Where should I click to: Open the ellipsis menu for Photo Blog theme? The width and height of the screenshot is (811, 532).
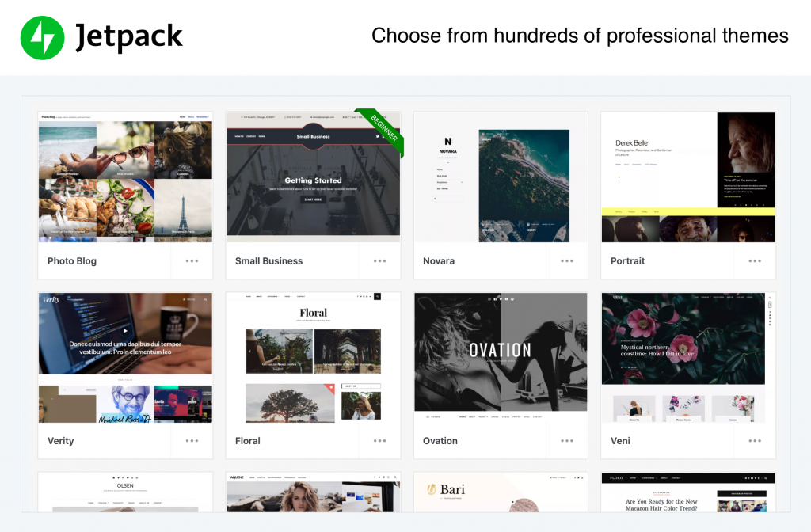coord(192,261)
